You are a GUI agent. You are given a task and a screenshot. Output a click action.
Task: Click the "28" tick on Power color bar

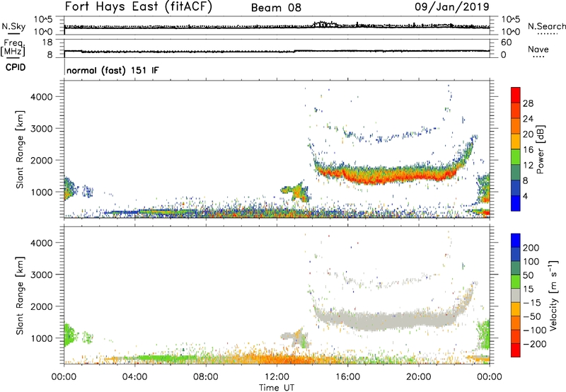click(x=528, y=103)
